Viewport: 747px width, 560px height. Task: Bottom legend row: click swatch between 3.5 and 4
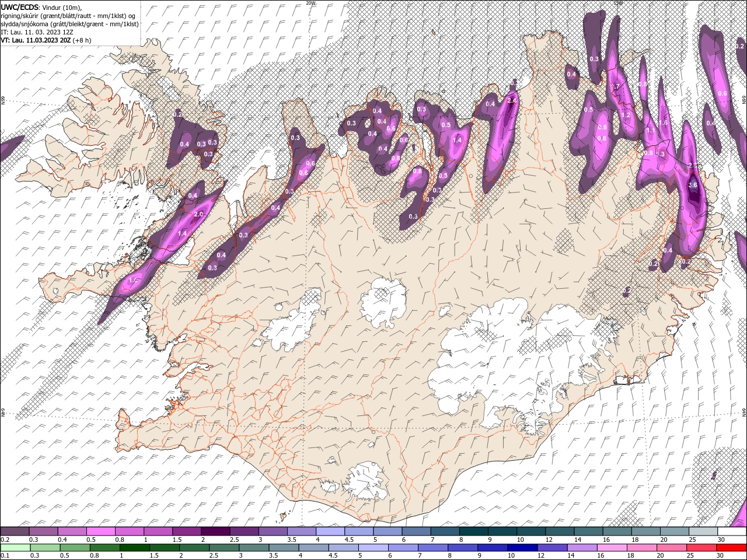click(x=284, y=548)
